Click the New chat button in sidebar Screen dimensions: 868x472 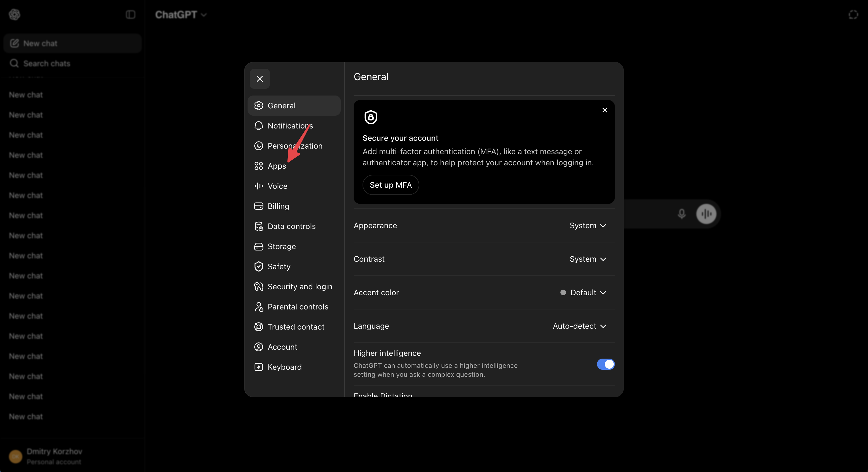pyautogui.click(x=73, y=43)
